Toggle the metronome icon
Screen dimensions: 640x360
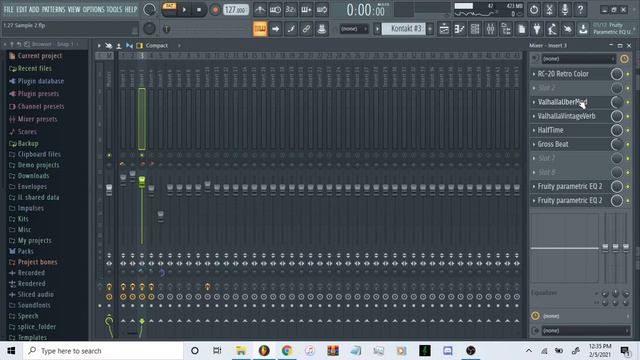coord(260,9)
